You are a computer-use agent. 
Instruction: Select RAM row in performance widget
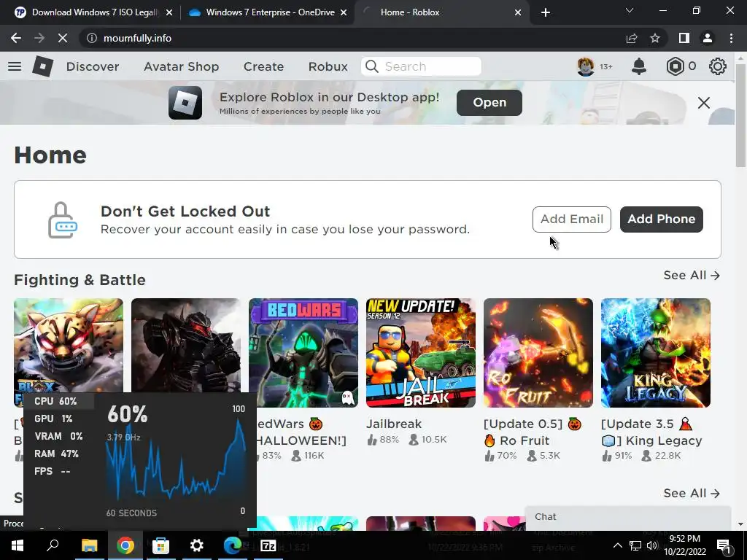click(x=58, y=454)
